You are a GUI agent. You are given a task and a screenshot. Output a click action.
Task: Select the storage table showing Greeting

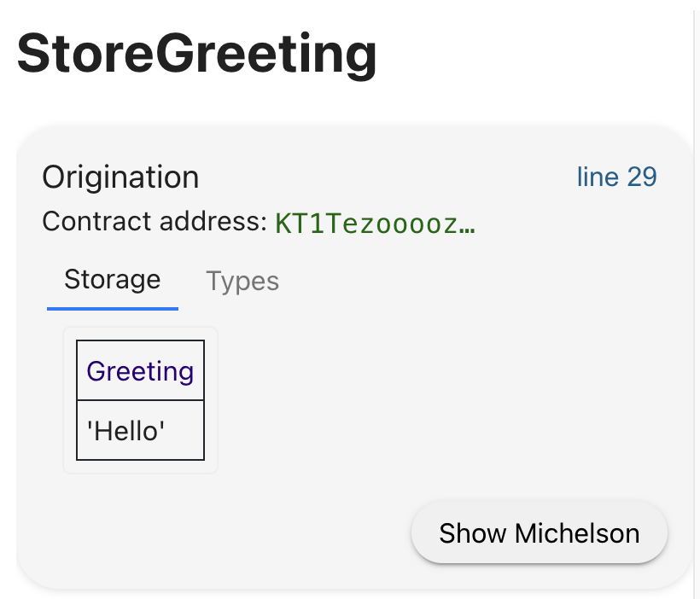[x=140, y=400]
